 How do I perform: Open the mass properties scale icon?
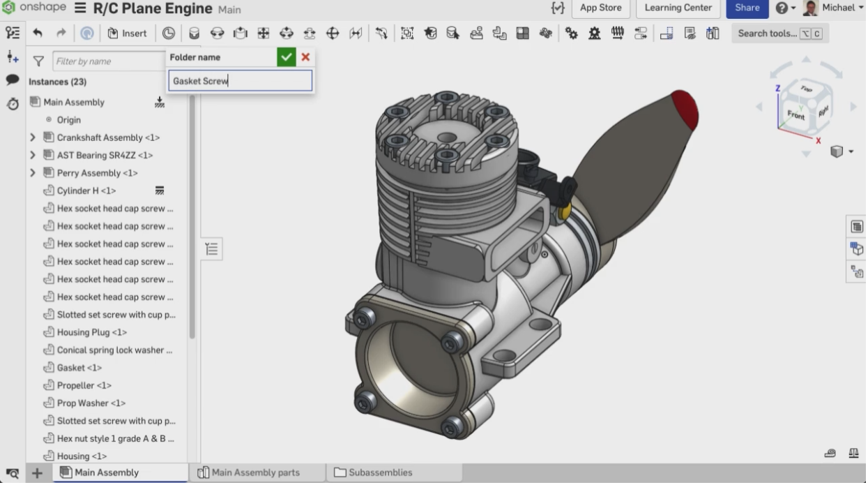point(853,453)
